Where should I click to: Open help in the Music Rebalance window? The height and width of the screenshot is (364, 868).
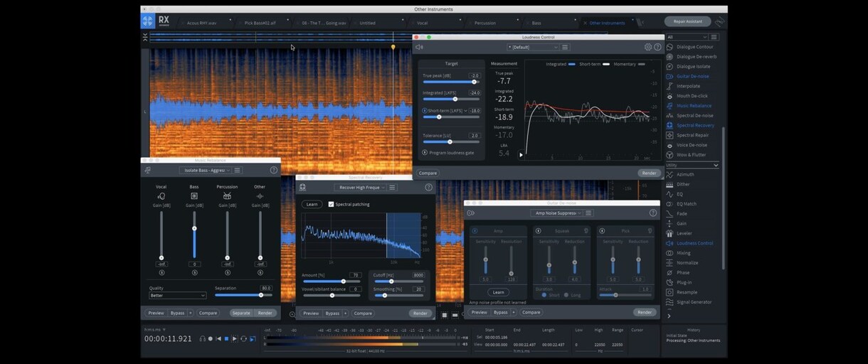(274, 171)
